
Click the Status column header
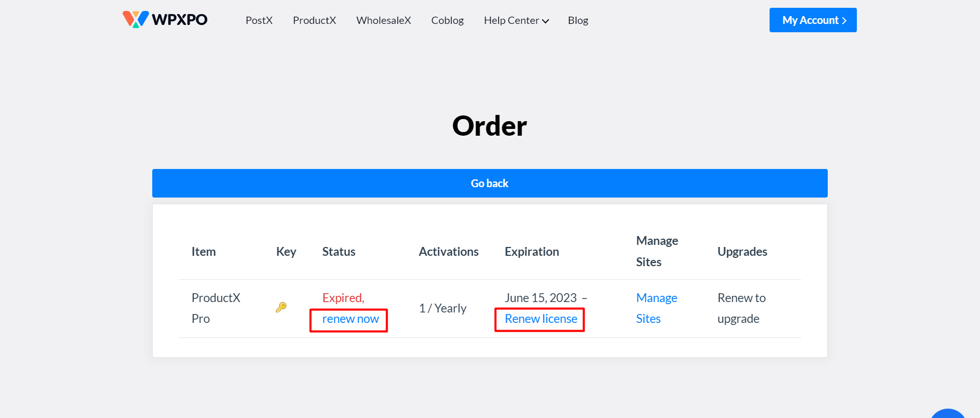[x=339, y=252]
